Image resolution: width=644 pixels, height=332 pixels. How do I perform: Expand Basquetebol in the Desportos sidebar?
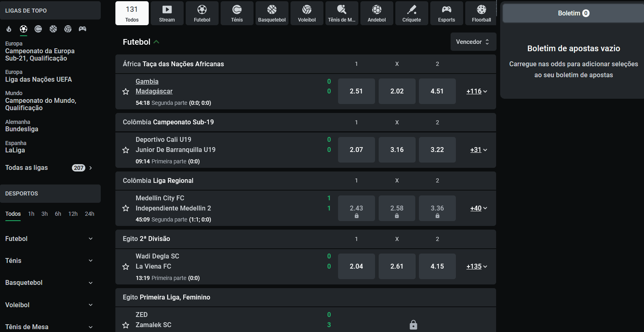pyautogui.click(x=49, y=283)
